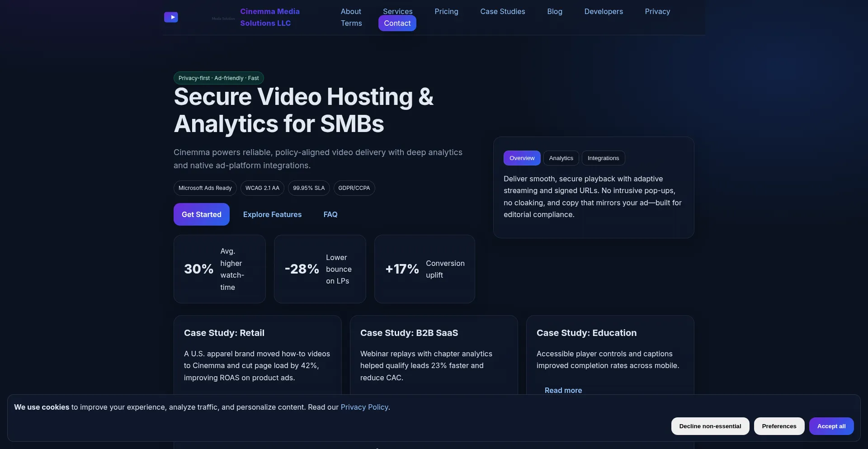Decline non-essential cookies
This screenshot has width=868, height=449.
[x=710, y=426]
